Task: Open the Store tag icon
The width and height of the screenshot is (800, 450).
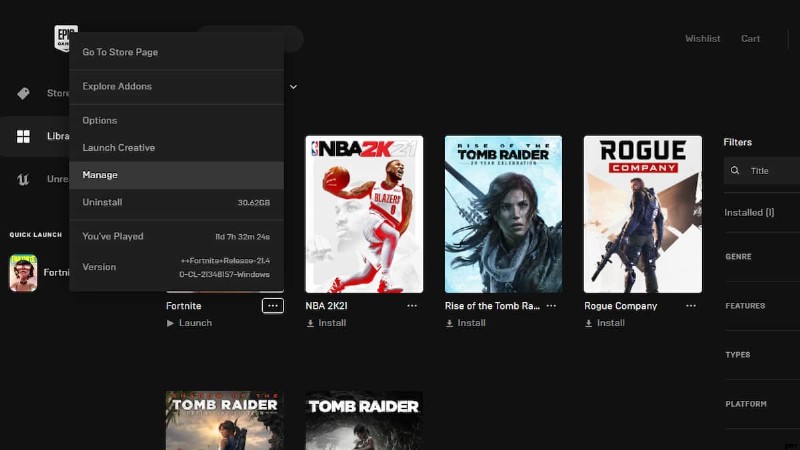Action: 23,93
